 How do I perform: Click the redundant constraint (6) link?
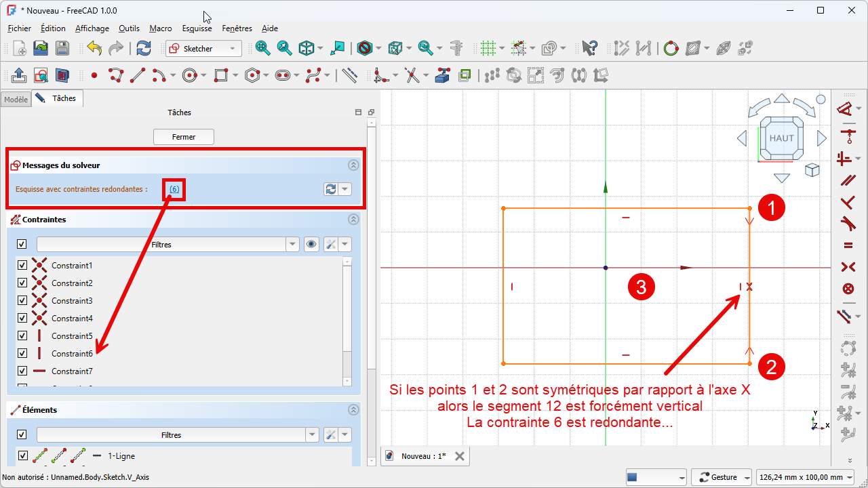[x=174, y=189]
